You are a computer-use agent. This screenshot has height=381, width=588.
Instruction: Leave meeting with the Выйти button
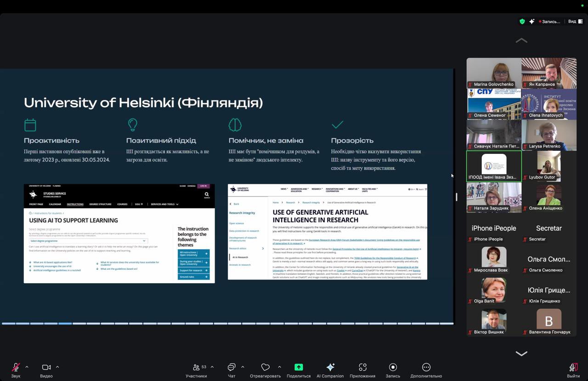(573, 370)
